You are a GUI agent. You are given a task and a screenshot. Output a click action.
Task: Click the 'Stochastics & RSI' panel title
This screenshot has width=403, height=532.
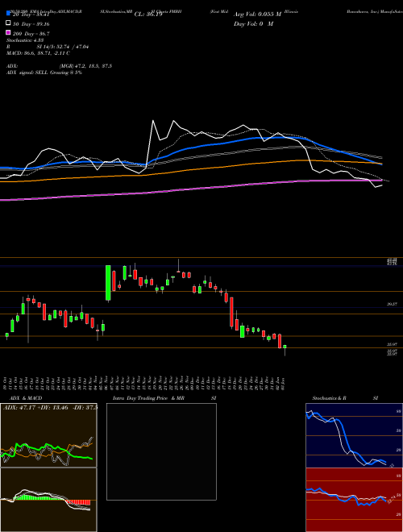(345, 398)
